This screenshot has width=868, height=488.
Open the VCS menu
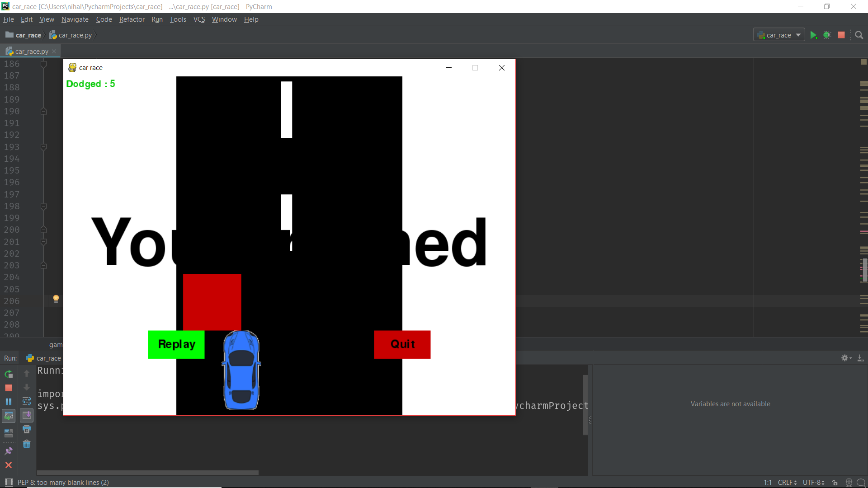(x=199, y=19)
